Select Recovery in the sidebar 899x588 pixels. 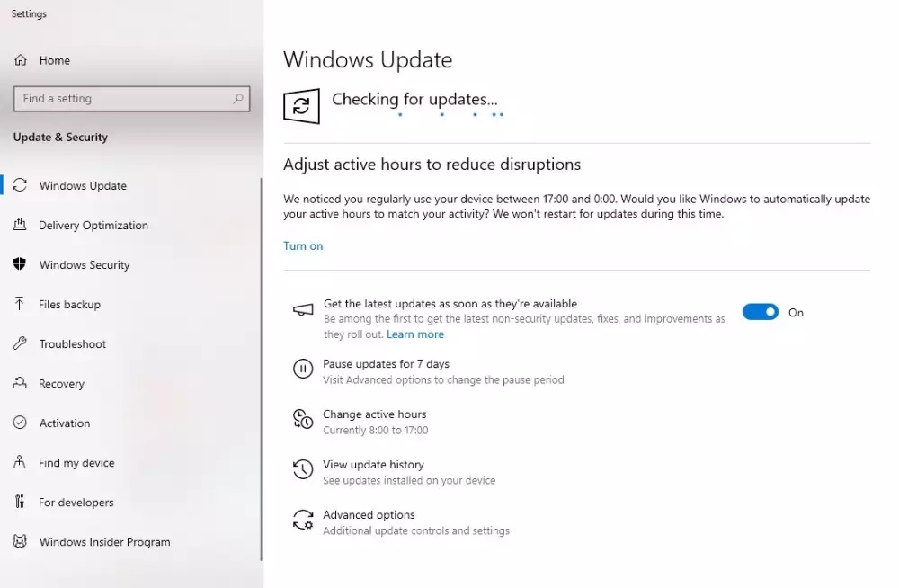pyautogui.click(x=61, y=384)
